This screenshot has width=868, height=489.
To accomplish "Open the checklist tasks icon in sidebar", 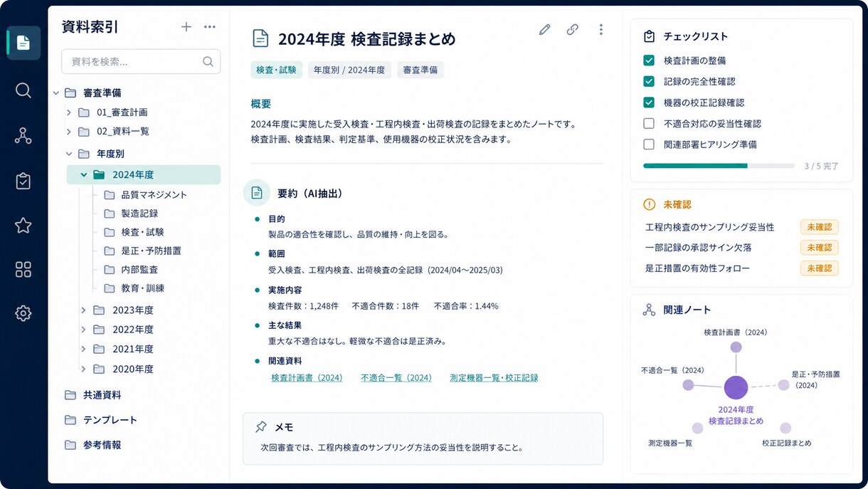I will (x=23, y=181).
